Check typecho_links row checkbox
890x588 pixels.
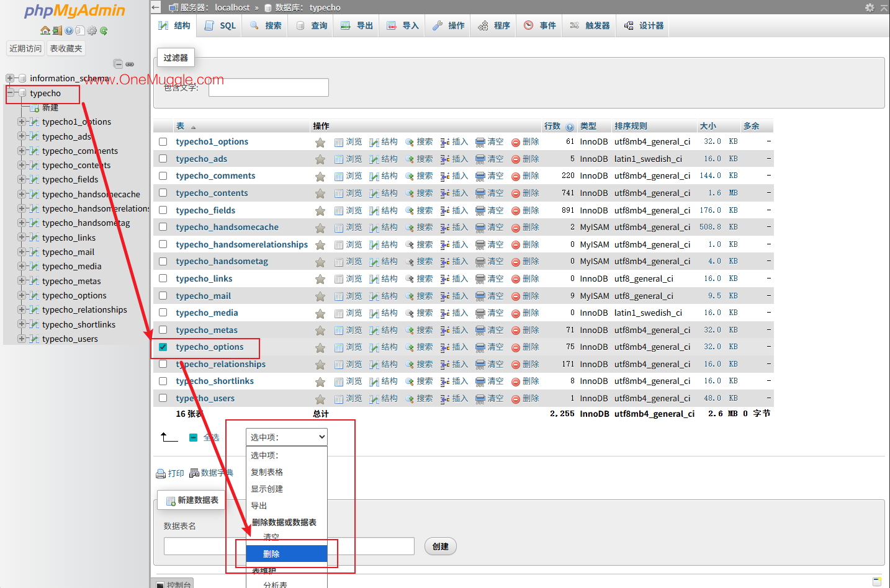[163, 278]
